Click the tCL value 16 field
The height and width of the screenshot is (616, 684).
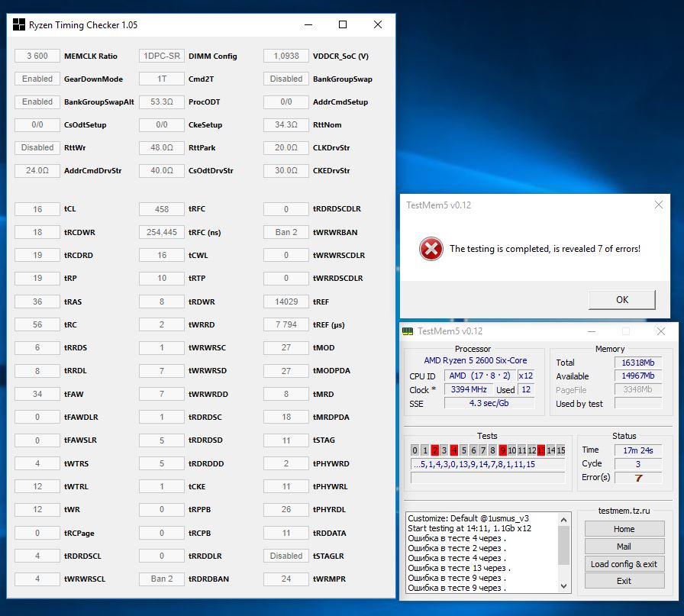point(37,209)
